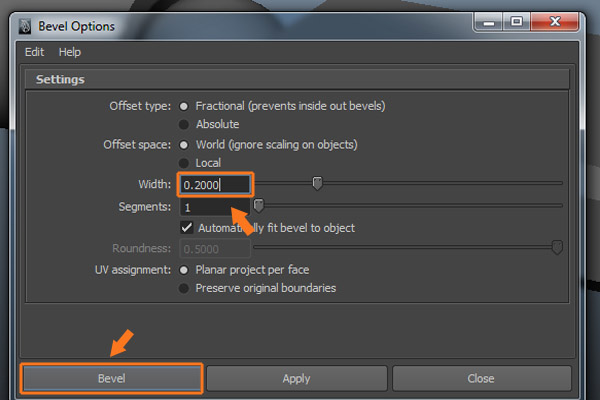Open the Edit menu
Viewport: 600px width, 400px height.
(x=34, y=52)
